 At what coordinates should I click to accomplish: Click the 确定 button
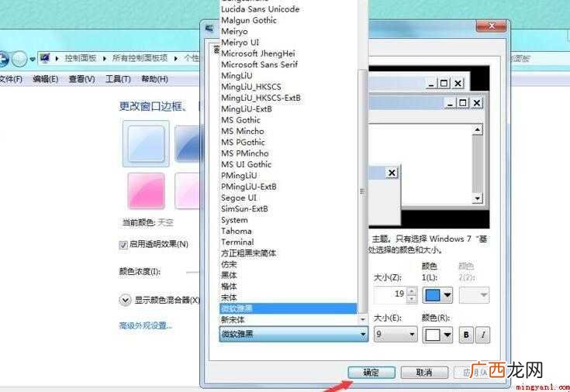(371, 373)
